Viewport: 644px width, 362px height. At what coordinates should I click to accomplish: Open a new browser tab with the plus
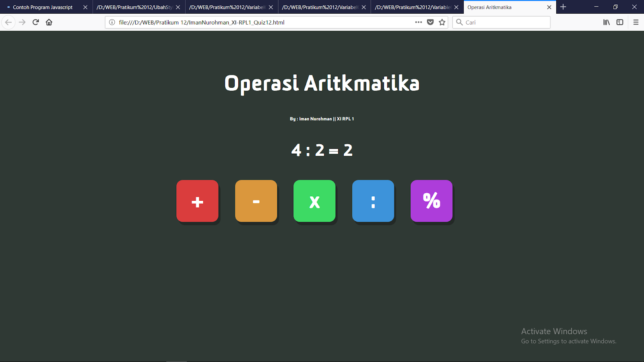(563, 7)
